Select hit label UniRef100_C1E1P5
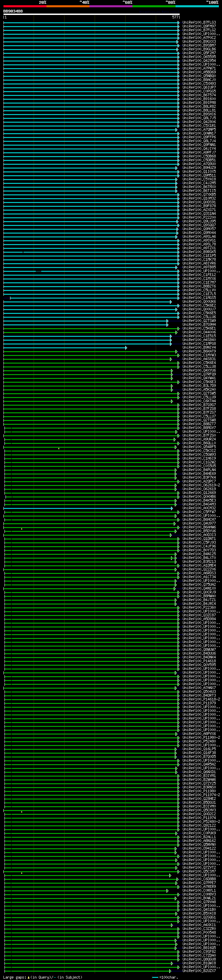This screenshot has width=222, height=980. coord(199,256)
